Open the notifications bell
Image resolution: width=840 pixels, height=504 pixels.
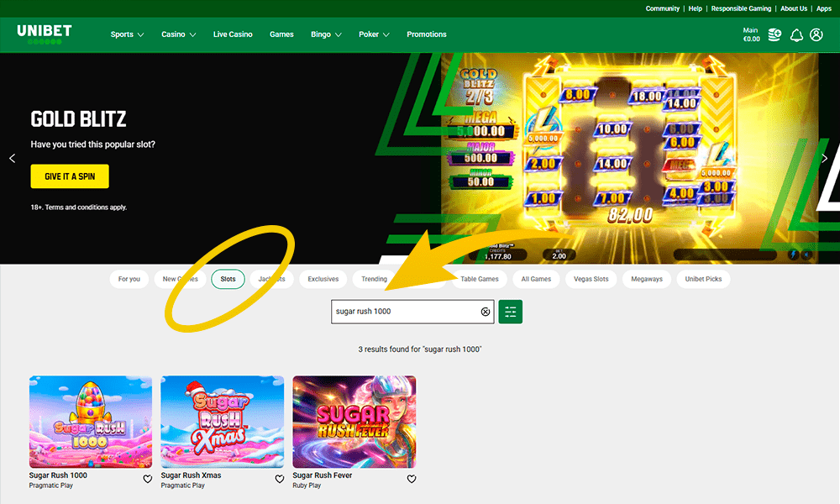[x=796, y=35]
